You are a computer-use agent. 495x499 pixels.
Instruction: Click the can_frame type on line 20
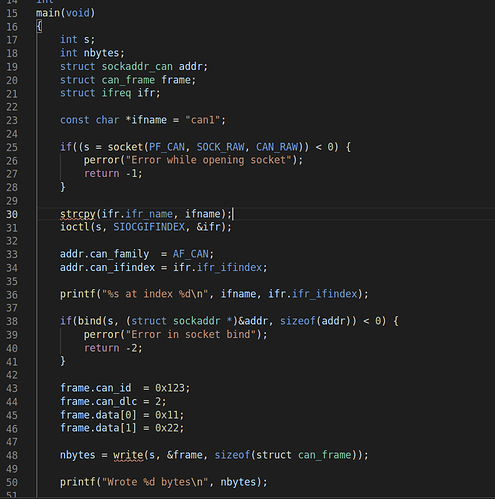128,80
